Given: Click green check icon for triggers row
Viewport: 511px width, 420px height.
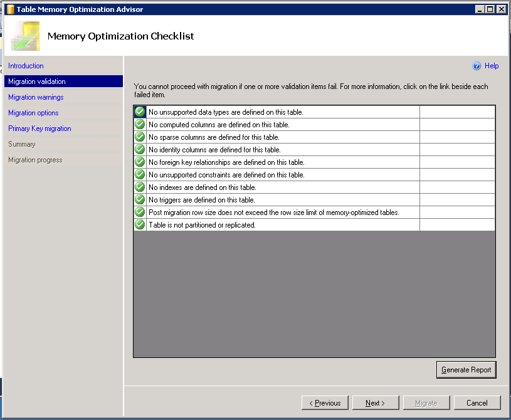Looking at the screenshot, I should [140, 200].
